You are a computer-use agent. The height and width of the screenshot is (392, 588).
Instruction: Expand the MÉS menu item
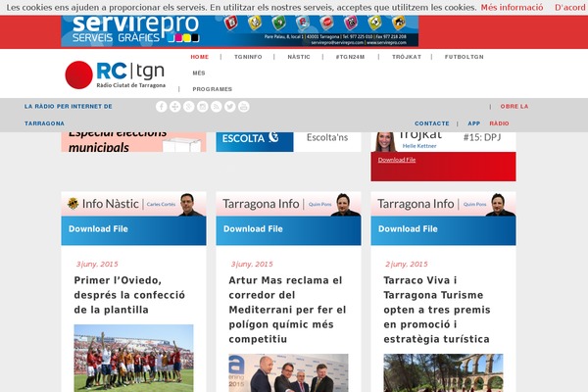tap(199, 73)
